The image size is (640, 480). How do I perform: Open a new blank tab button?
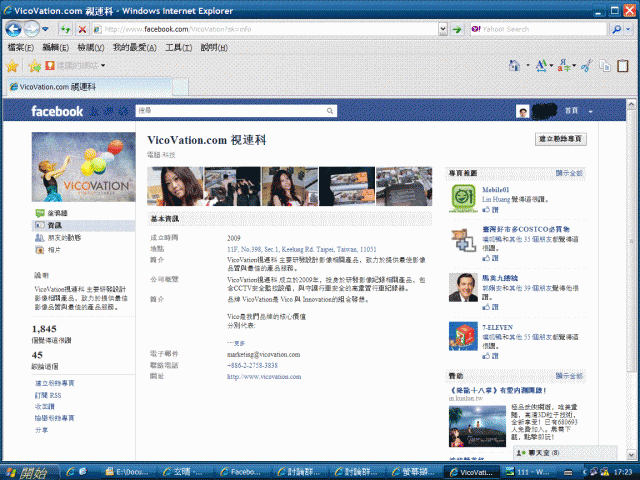pyautogui.click(x=180, y=87)
